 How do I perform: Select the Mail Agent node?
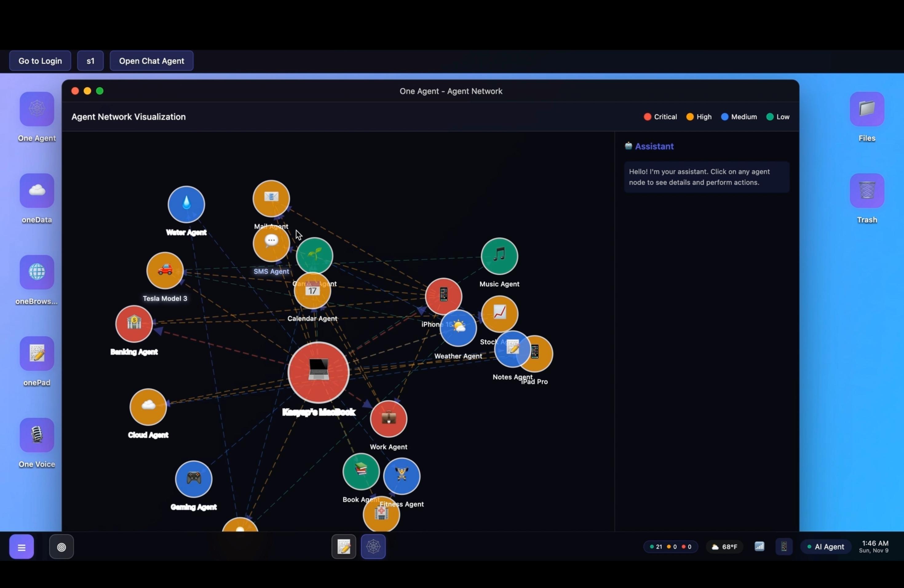pos(271,198)
